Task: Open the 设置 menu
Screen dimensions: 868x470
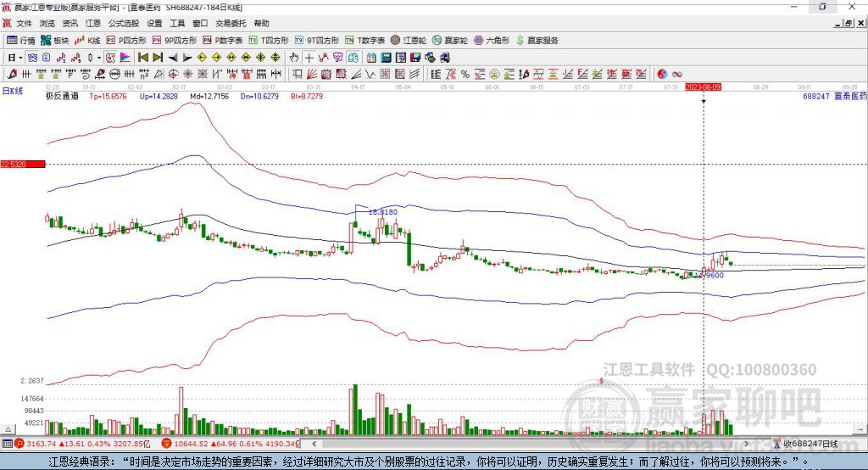Action: (x=154, y=23)
